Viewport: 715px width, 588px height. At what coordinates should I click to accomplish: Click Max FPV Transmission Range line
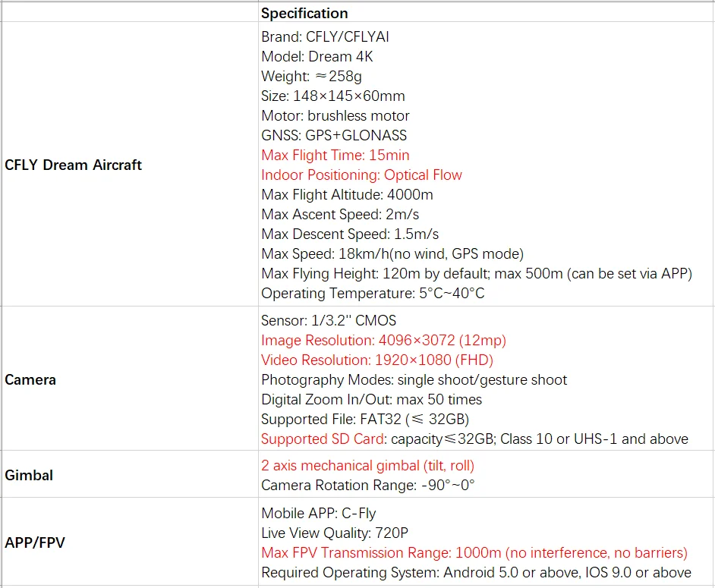click(x=474, y=552)
